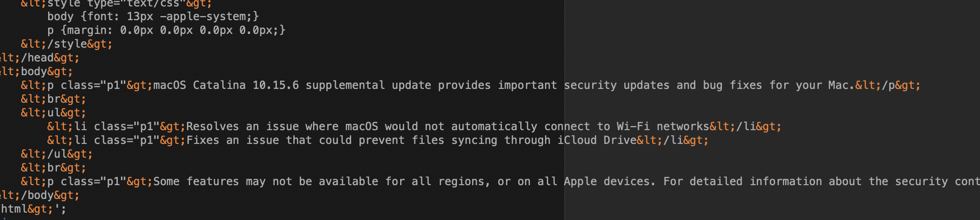The image size is (980, 220).
Task: Click the word "supplemental" in the paragraph
Action: tap(345, 85)
